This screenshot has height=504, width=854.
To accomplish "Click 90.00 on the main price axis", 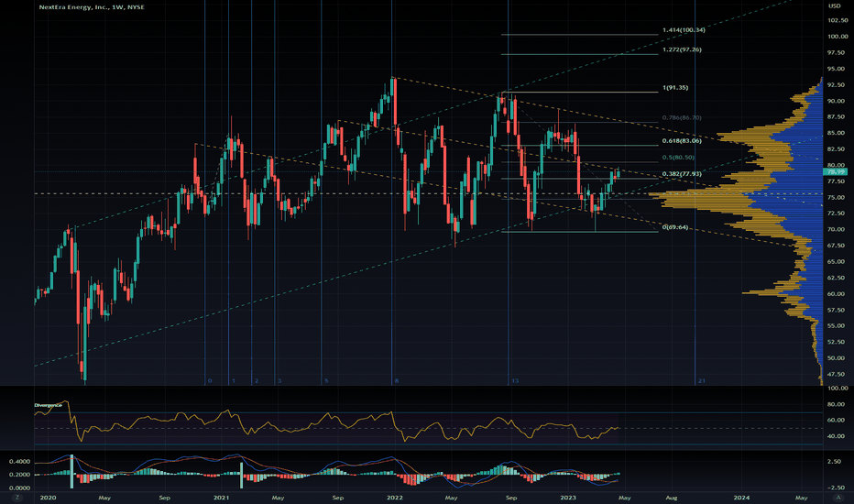I will point(838,102).
